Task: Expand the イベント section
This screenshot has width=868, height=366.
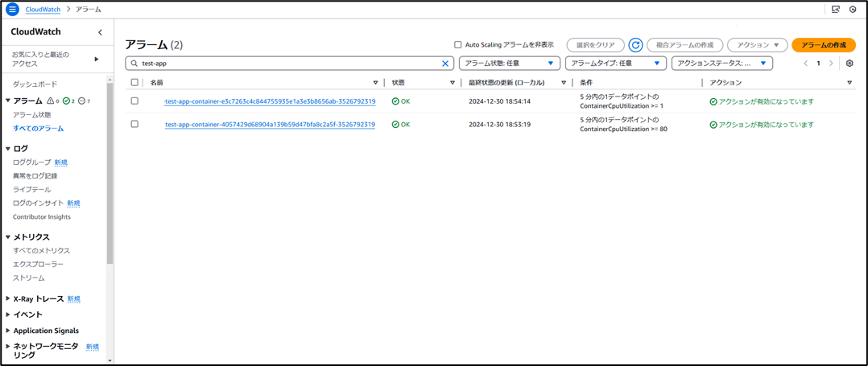Action: [8, 315]
